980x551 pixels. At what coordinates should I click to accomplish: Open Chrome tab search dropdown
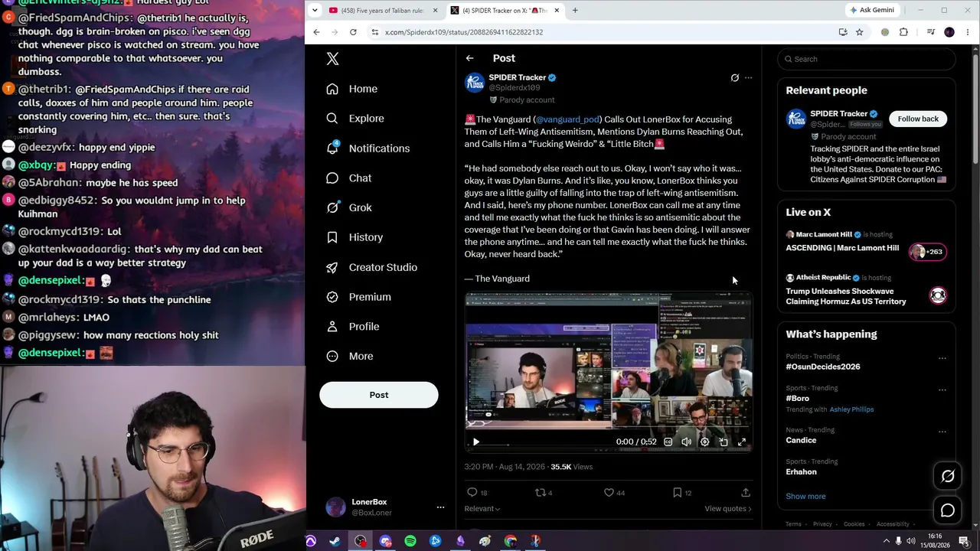315,10
